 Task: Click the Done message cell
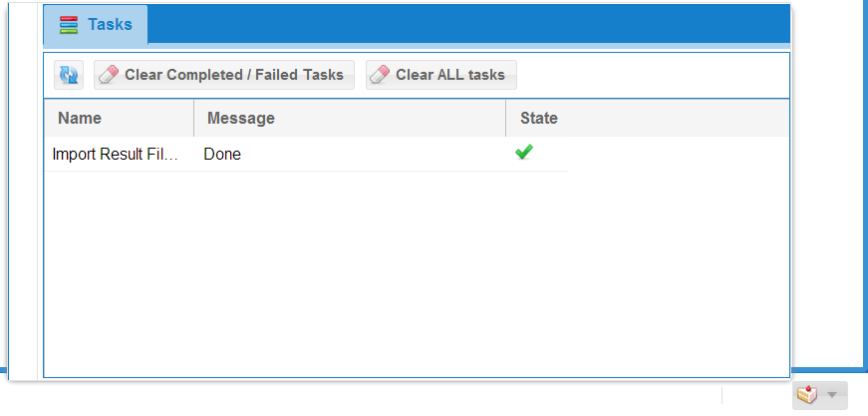tap(222, 155)
